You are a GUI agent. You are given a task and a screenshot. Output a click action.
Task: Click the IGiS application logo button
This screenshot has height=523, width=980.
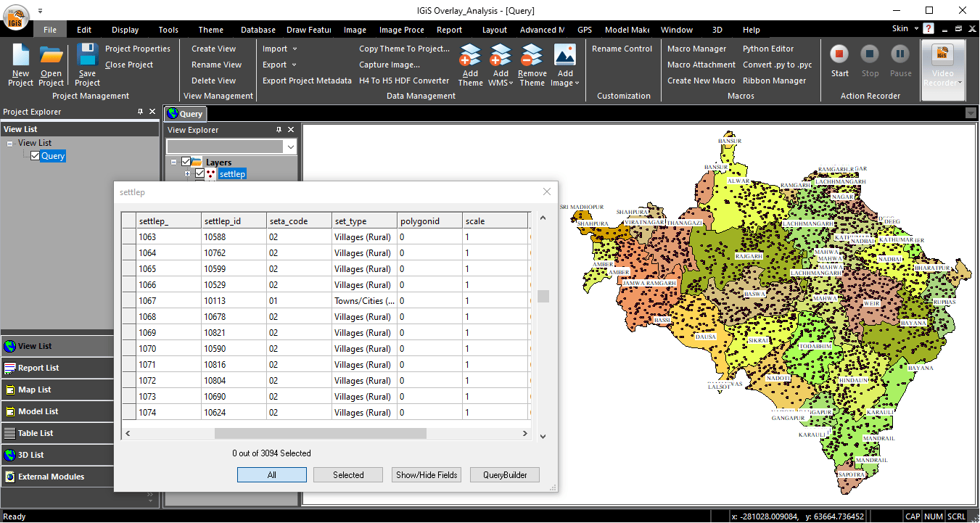15,16
